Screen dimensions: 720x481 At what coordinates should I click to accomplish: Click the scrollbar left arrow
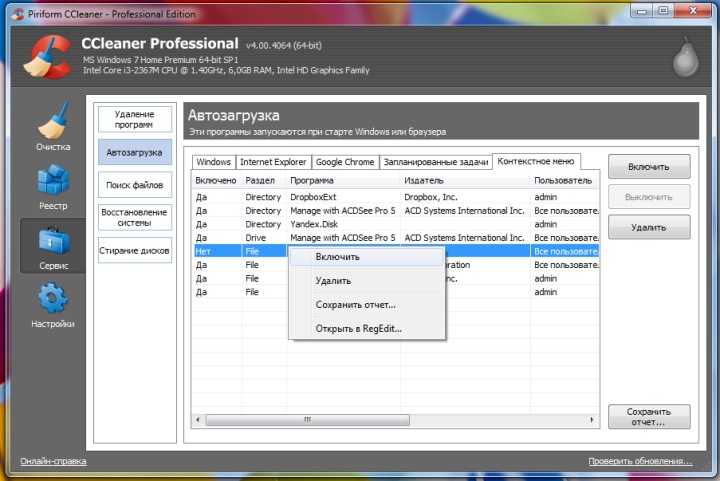(x=198, y=419)
